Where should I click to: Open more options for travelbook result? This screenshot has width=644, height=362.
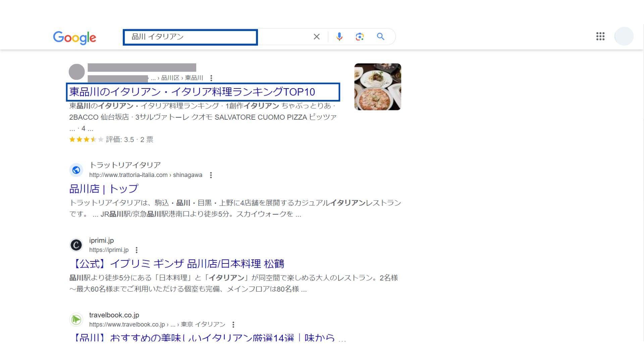(x=233, y=324)
